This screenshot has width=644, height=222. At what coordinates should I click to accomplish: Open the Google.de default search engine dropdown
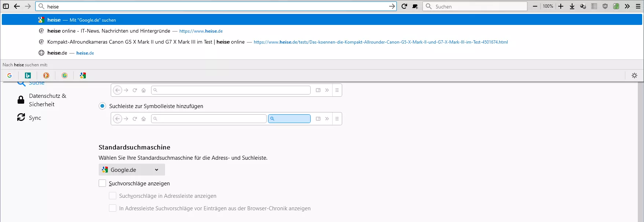[132, 170]
